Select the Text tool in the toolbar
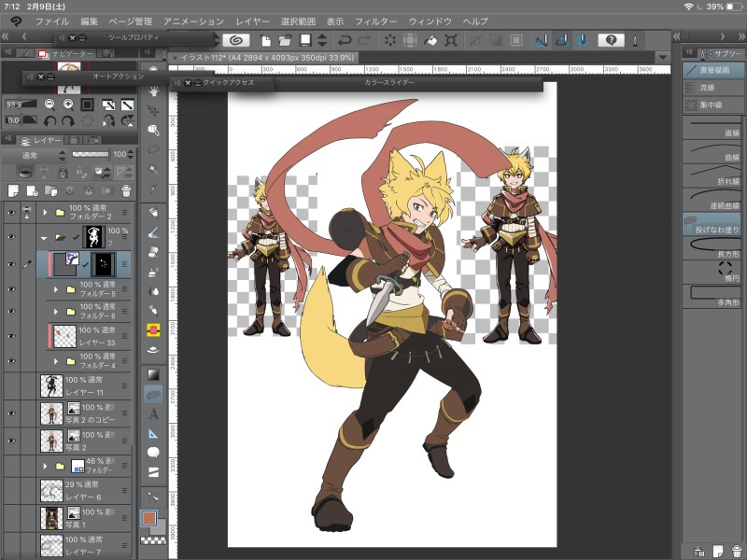Image resolution: width=747 pixels, height=560 pixels. click(x=153, y=414)
